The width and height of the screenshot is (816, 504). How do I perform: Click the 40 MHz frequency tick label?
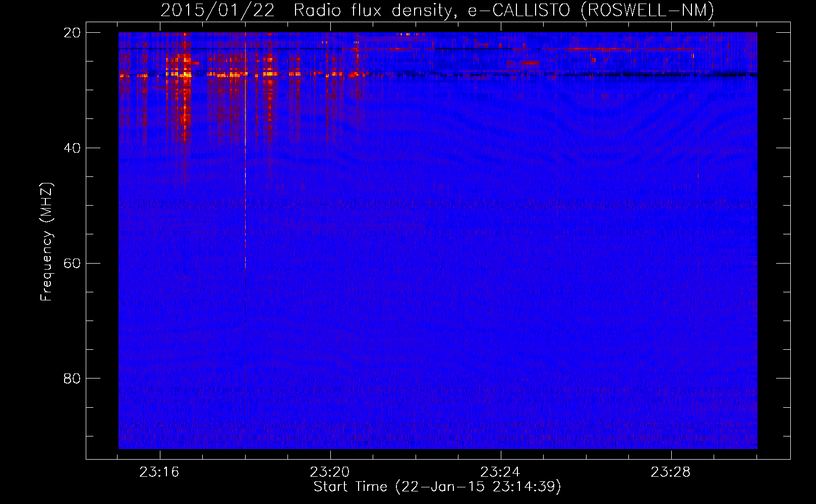72,148
